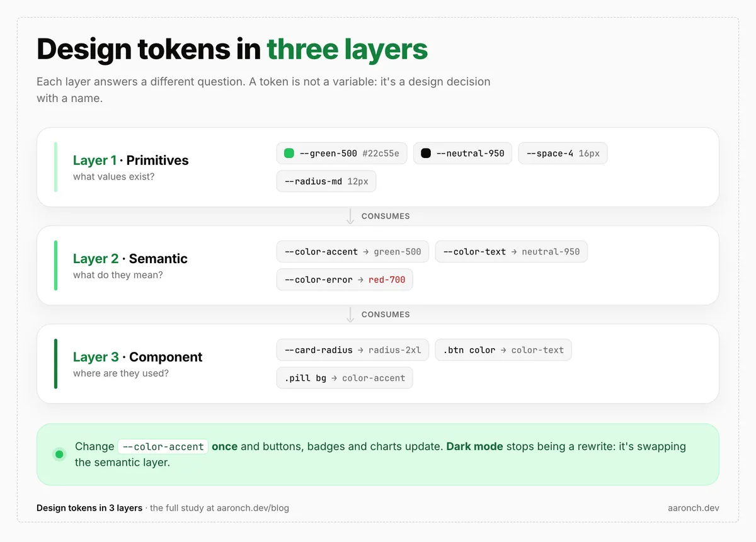Click the first CONSUMES label under Layer 1

coord(386,216)
